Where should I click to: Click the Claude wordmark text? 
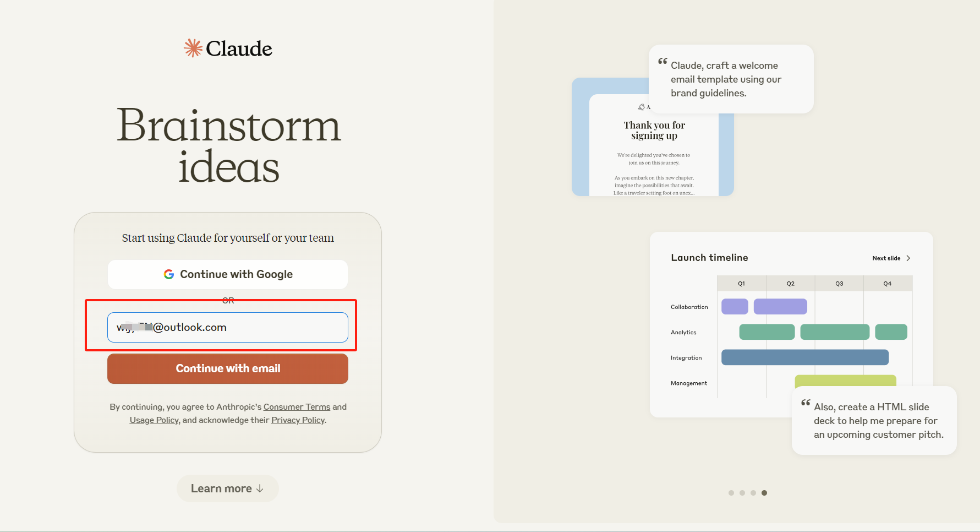(239, 48)
